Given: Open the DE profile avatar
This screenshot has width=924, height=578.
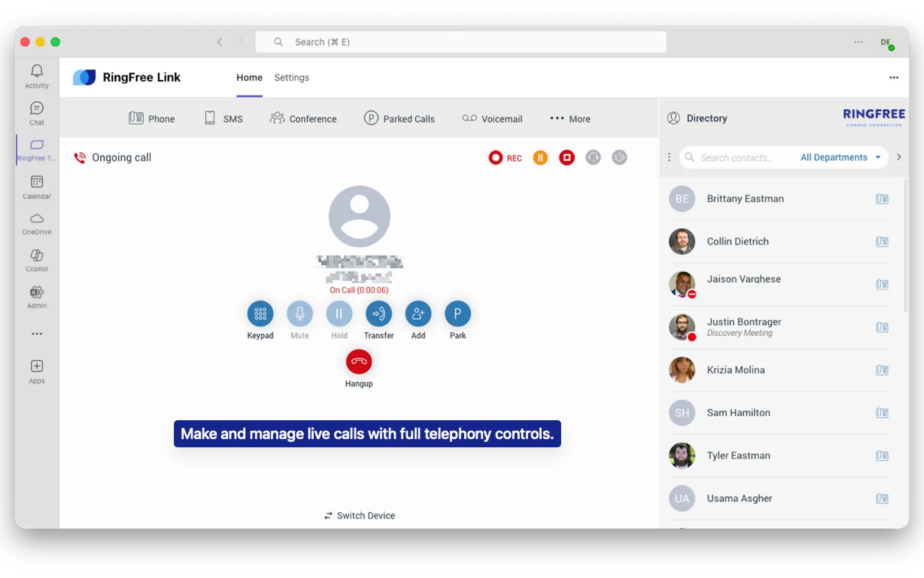Looking at the screenshot, I should [886, 42].
